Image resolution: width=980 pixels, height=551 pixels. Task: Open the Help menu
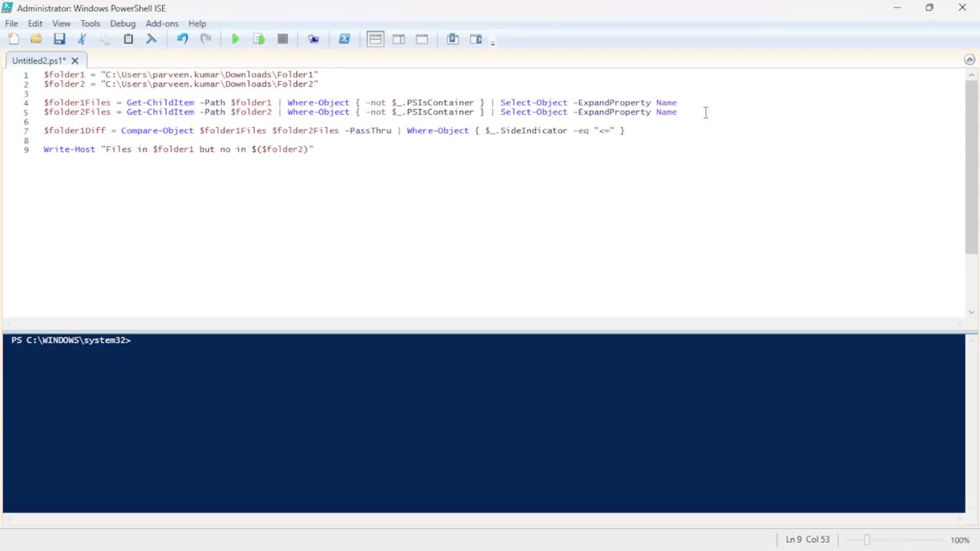tap(198, 24)
